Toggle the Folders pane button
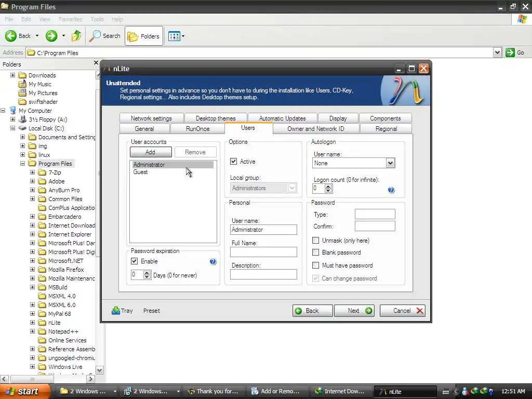Screen dimensions: 532x399 click(x=144, y=36)
